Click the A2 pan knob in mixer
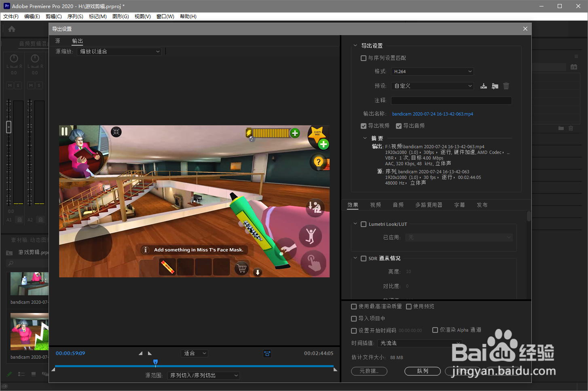The height and width of the screenshot is (391, 588). click(x=35, y=59)
